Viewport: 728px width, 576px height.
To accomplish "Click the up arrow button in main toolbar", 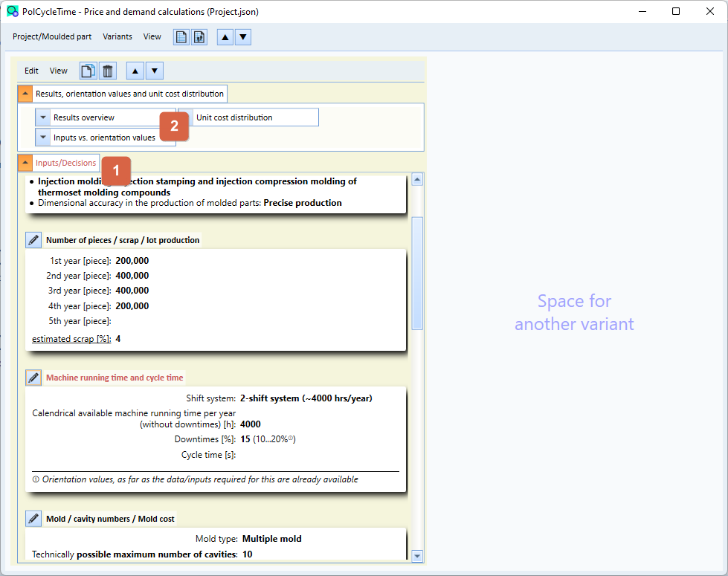I will (225, 37).
